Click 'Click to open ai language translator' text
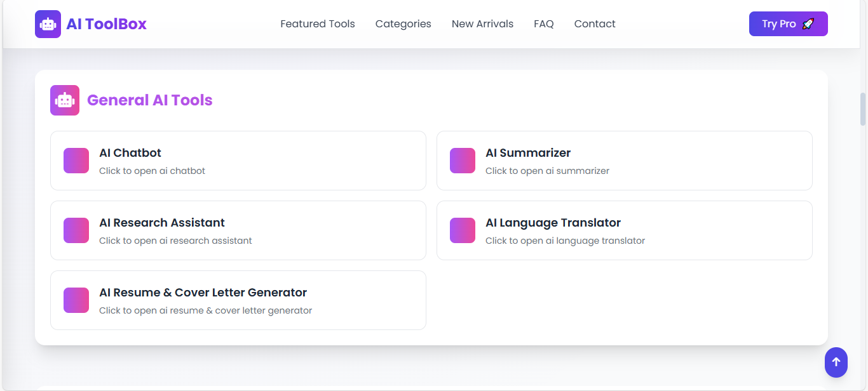Screen dimensions: 868x391 tap(566, 241)
